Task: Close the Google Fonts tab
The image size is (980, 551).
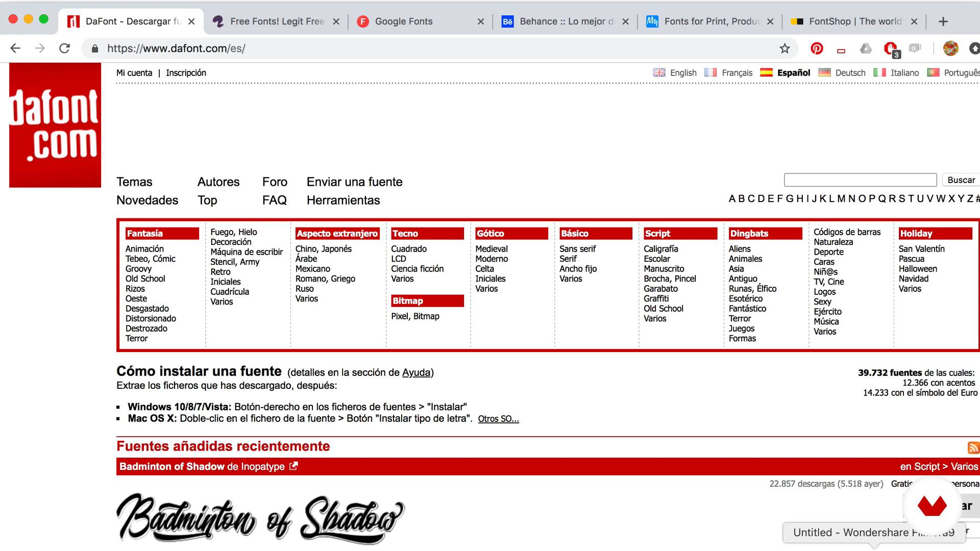Action: [481, 21]
